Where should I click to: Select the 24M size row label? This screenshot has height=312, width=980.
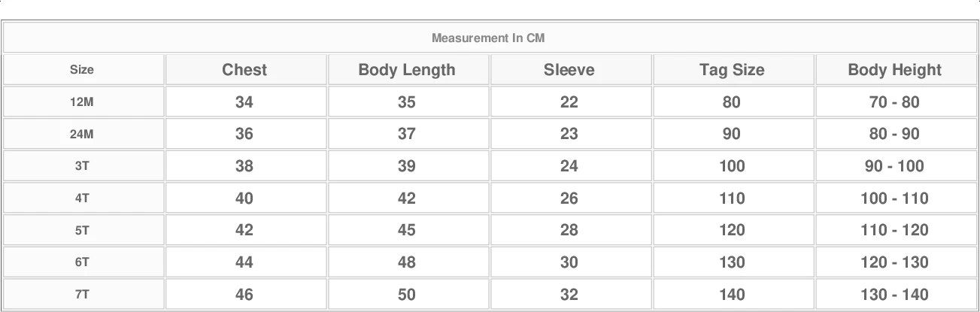click(82, 134)
